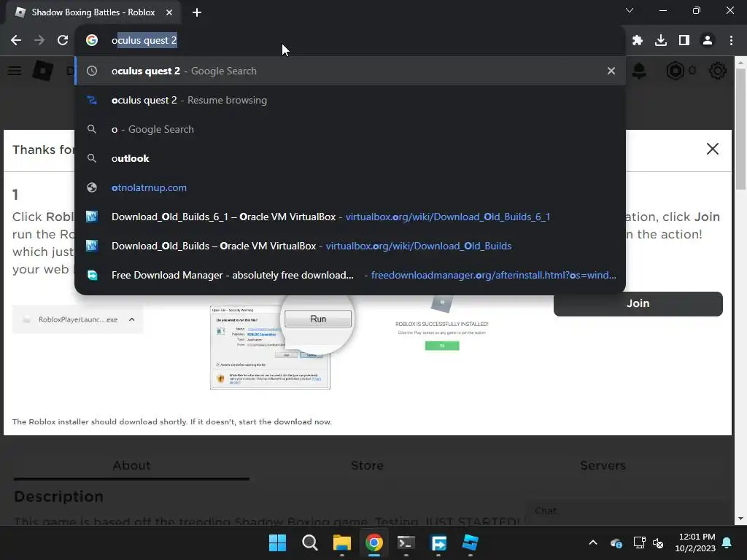
Task: Select the 'o - Google Search' suggestion
Action: (350, 129)
